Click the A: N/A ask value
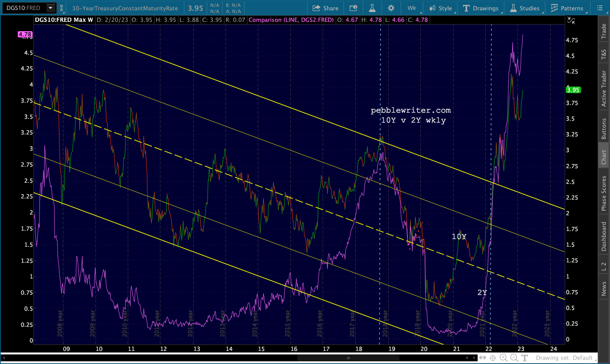 click(233, 11)
